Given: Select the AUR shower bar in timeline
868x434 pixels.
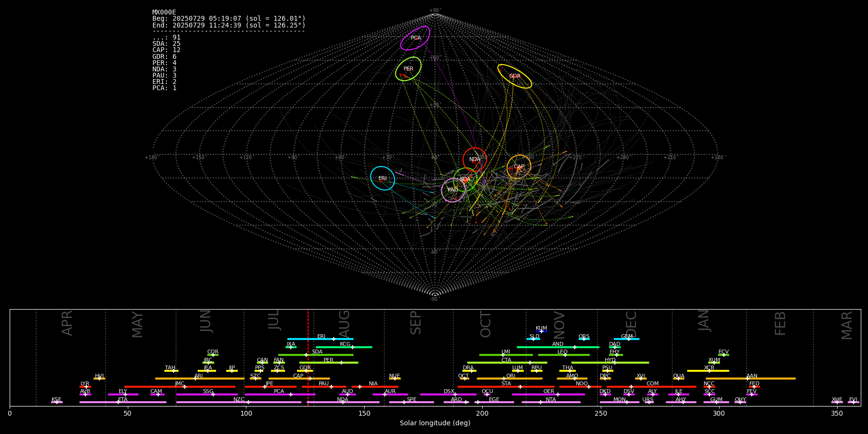Looking at the screenshot, I should point(390,394).
